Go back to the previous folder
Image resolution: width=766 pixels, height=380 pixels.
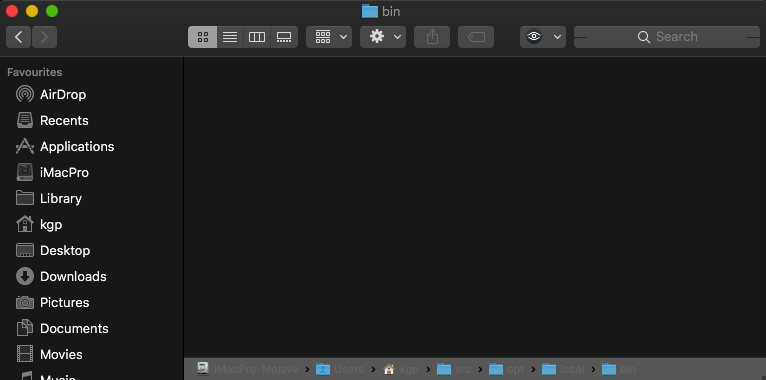[x=19, y=37]
